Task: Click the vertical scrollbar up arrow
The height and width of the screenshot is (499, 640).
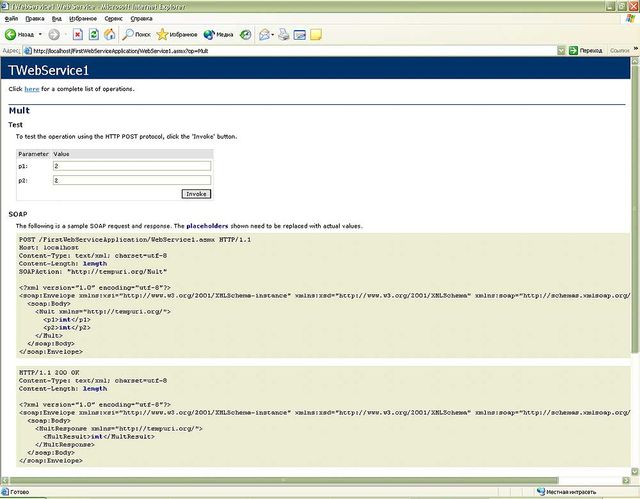Action: pyautogui.click(x=635, y=61)
